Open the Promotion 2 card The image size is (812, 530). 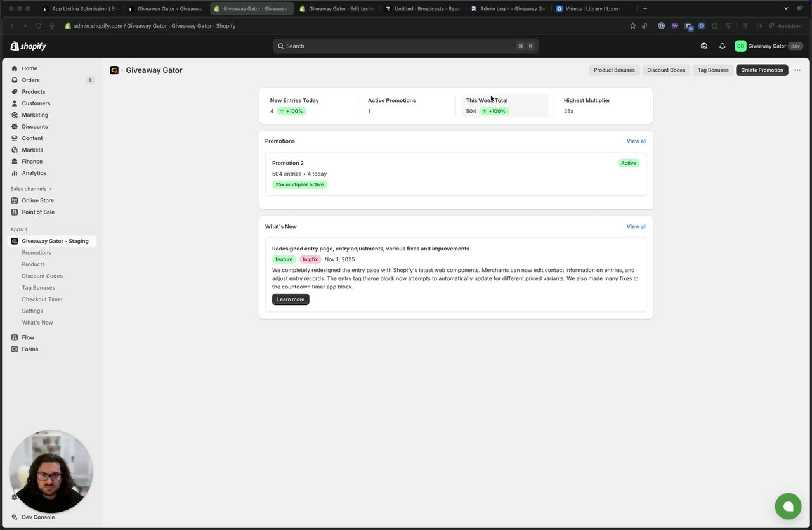pyautogui.click(x=455, y=174)
